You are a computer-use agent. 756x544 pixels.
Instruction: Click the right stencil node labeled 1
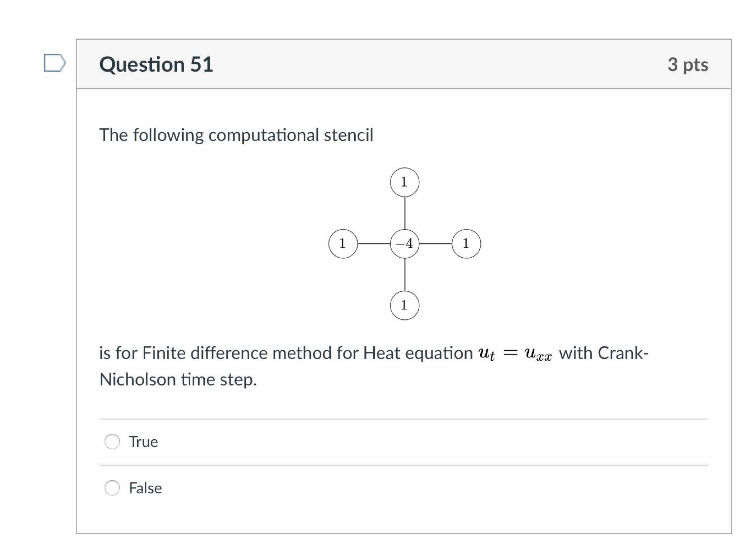(466, 243)
